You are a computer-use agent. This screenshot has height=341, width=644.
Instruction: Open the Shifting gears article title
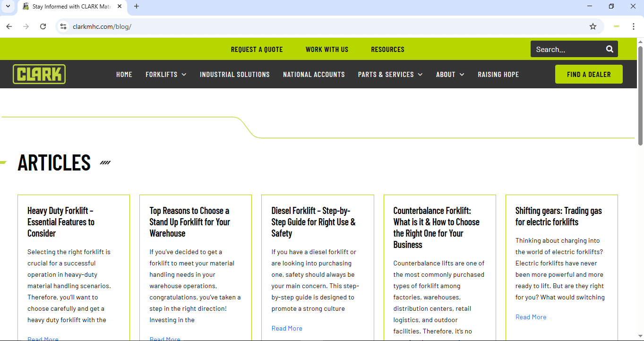[x=559, y=216]
